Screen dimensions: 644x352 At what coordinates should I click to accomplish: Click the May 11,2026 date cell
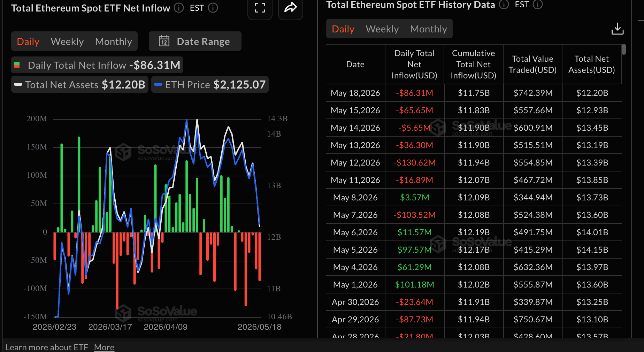[355, 180]
